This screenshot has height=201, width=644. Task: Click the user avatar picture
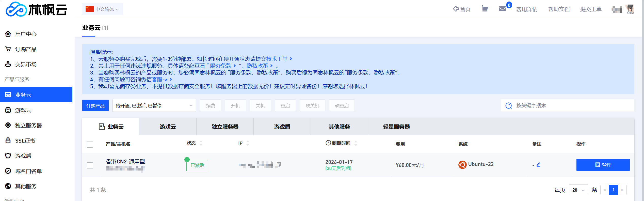(x=630, y=9)
